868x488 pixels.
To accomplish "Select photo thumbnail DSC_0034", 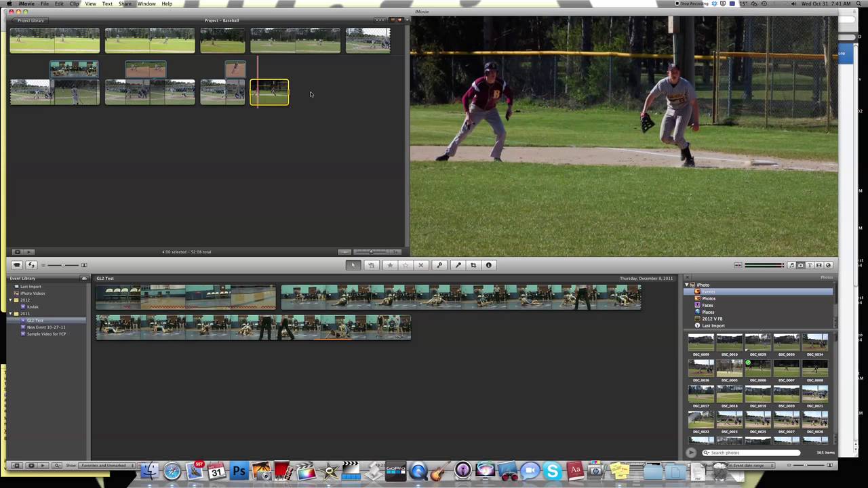I will coord(814,342).
